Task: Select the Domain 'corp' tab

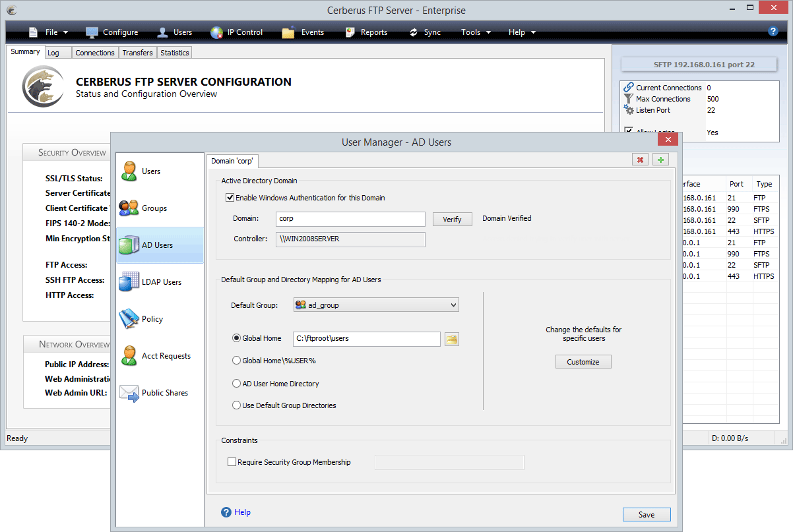Action: (x=232, y=161)
